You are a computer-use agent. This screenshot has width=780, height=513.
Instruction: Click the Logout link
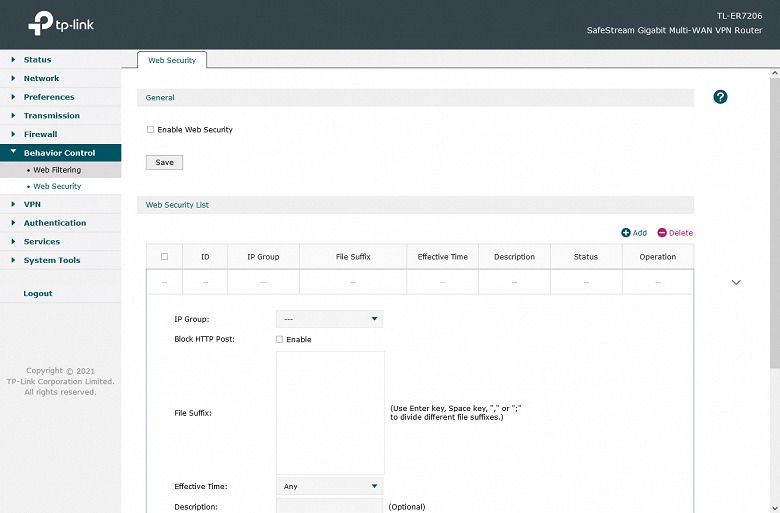[38, 294]
